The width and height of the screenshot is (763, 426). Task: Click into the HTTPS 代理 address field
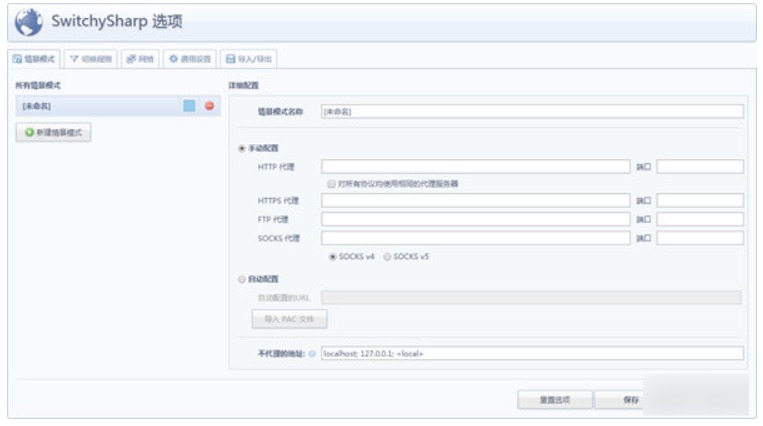pyautogui.click(x=475, y=200)
